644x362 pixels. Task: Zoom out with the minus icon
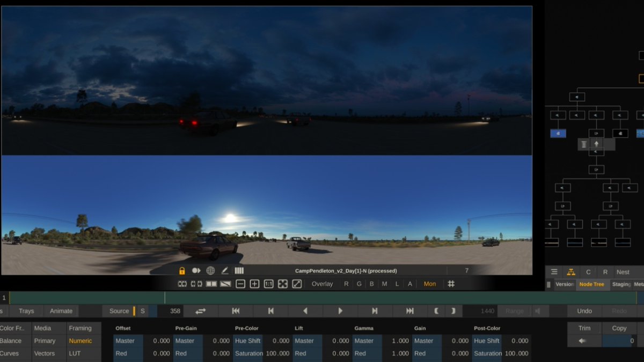click(240, 284)
